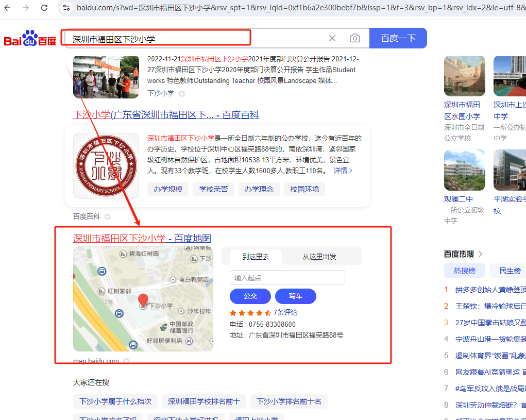Click the 好邻居便利店 shop icon on map
Viewport: 526px width, 420px height.
pyautogui.click(x=189, y=341)
